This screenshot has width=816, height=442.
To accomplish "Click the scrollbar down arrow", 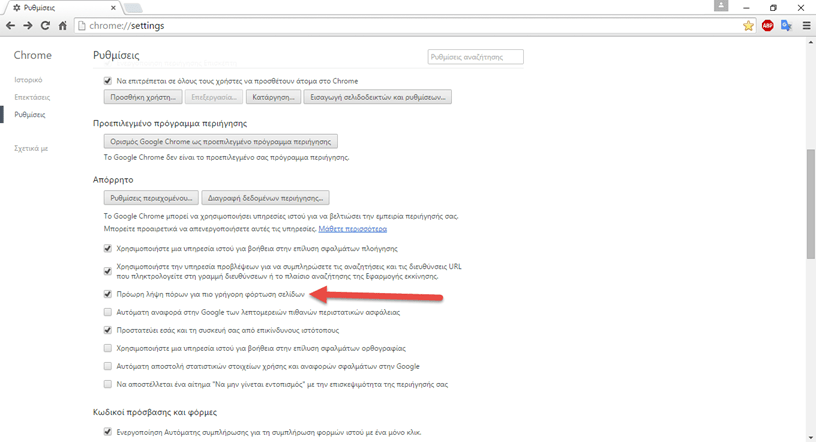I will coord(811,437).
